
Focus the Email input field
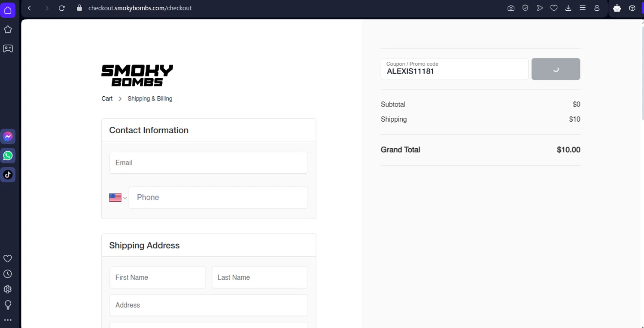click(209, 162)
